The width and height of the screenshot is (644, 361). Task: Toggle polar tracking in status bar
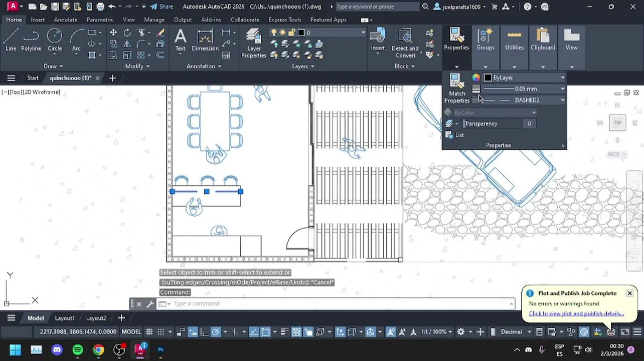[x=216, y=332]
